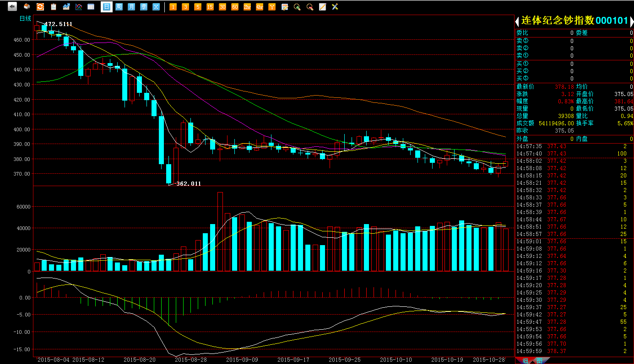The image size is (634, 364).
Task: Click the zoom out magnifier icon
Action: pos(310,7)
